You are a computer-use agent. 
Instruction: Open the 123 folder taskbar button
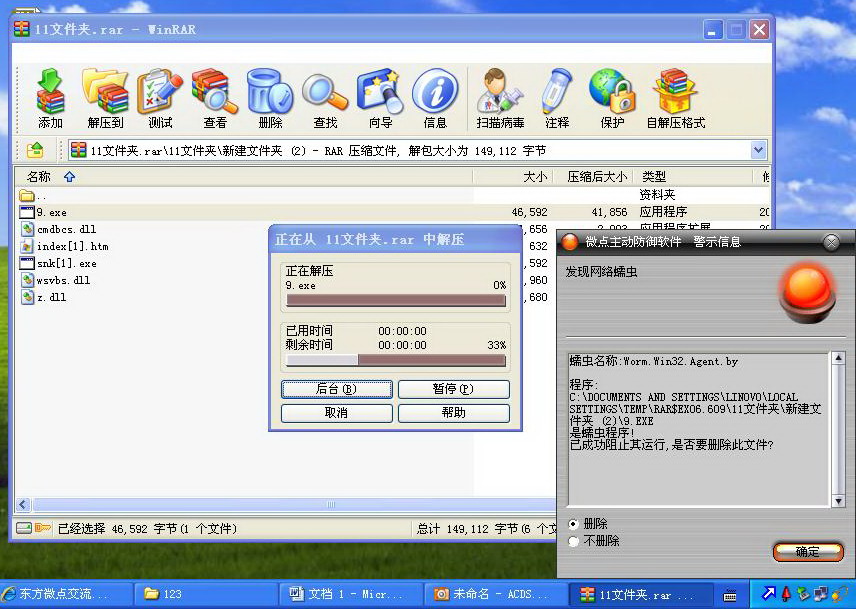click(x=205, y=594)
